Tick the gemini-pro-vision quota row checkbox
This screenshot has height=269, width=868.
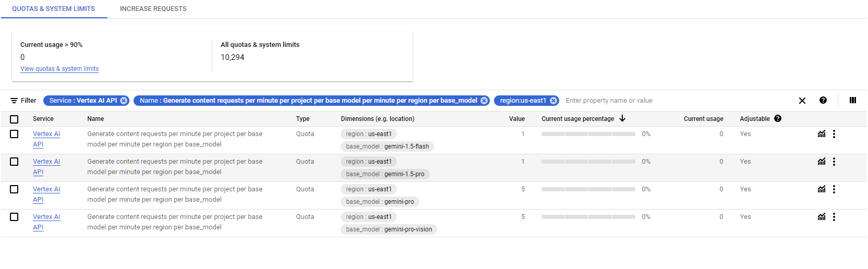pyautogui.click(x=14, y=217)
